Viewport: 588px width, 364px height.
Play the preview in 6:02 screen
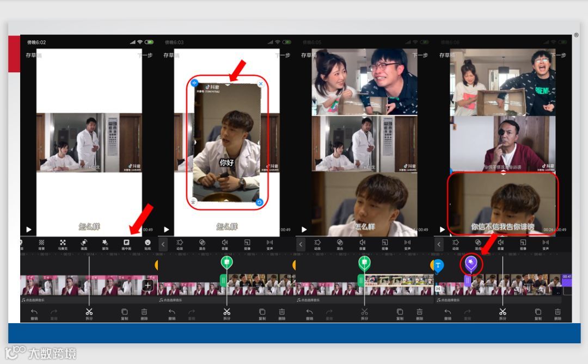click(x=29, y=230)
